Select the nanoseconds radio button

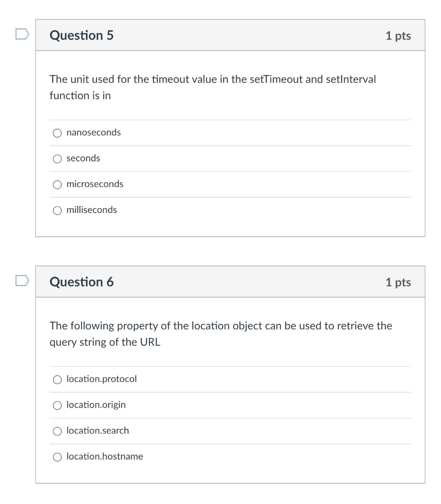click(x=57, y=132)
